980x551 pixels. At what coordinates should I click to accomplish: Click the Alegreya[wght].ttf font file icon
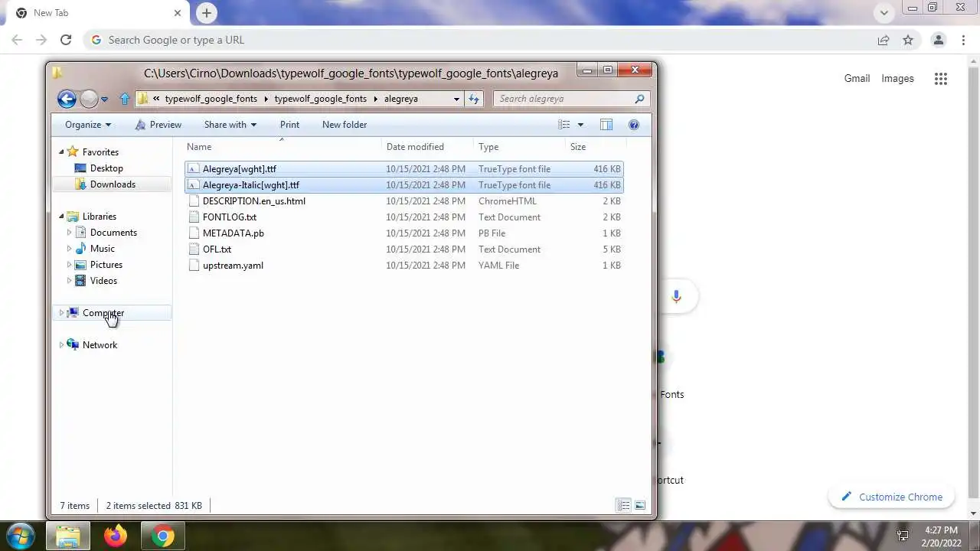coord(194,169)
